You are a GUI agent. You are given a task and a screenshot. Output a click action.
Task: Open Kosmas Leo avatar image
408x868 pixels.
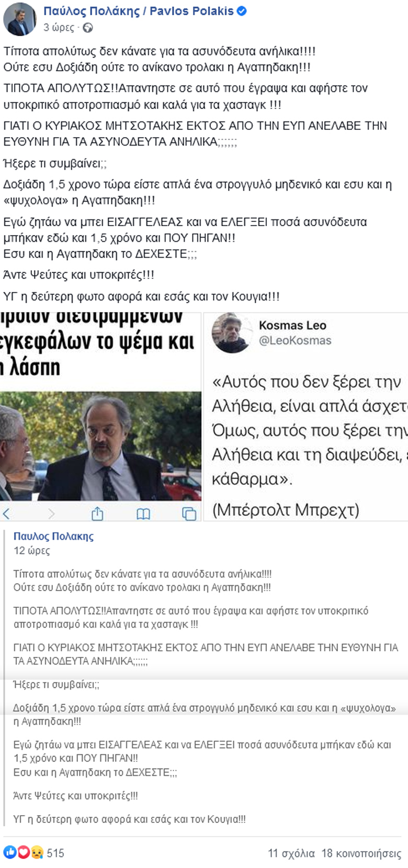231,332
